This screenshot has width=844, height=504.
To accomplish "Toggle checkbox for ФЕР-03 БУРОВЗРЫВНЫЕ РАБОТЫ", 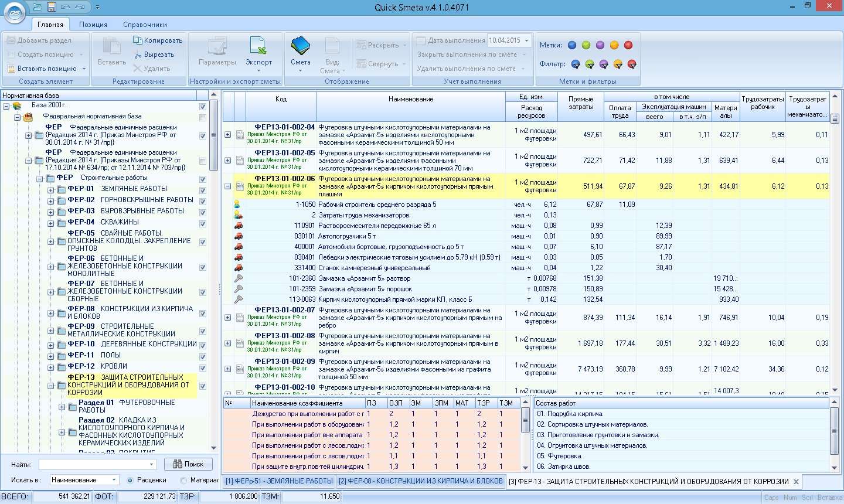I will (x=203, y=213).
